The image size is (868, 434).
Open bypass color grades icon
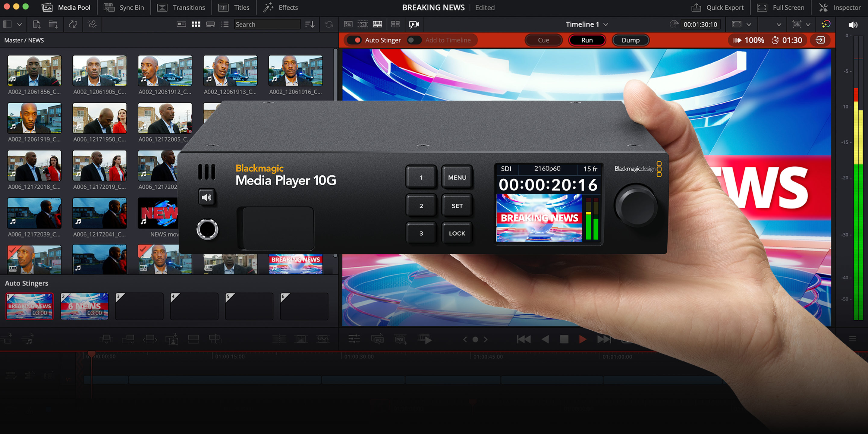coord(826,24)
